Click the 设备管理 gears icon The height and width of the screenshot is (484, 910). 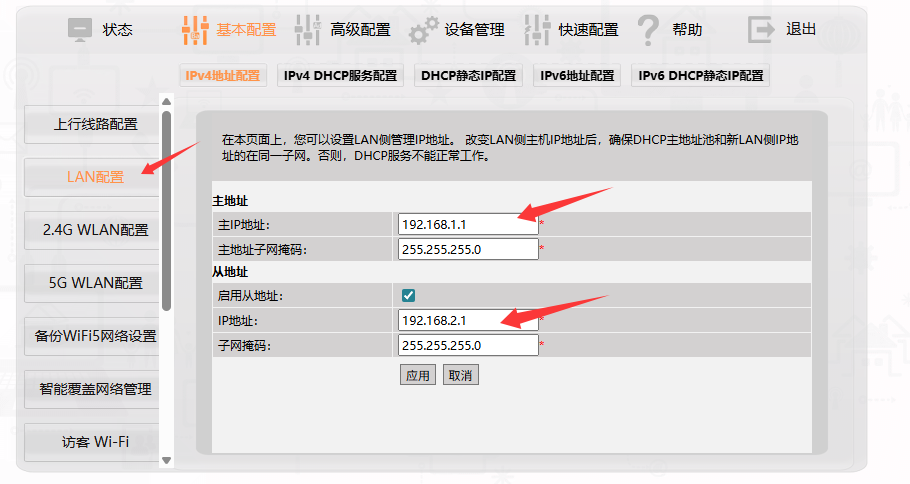tap(423, 31)
